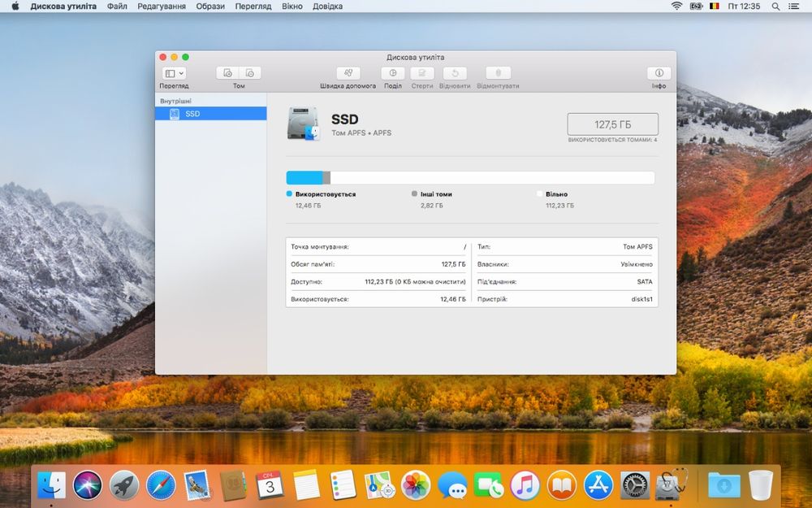Run First Aid (Швидка допомога)

point(348,73)
